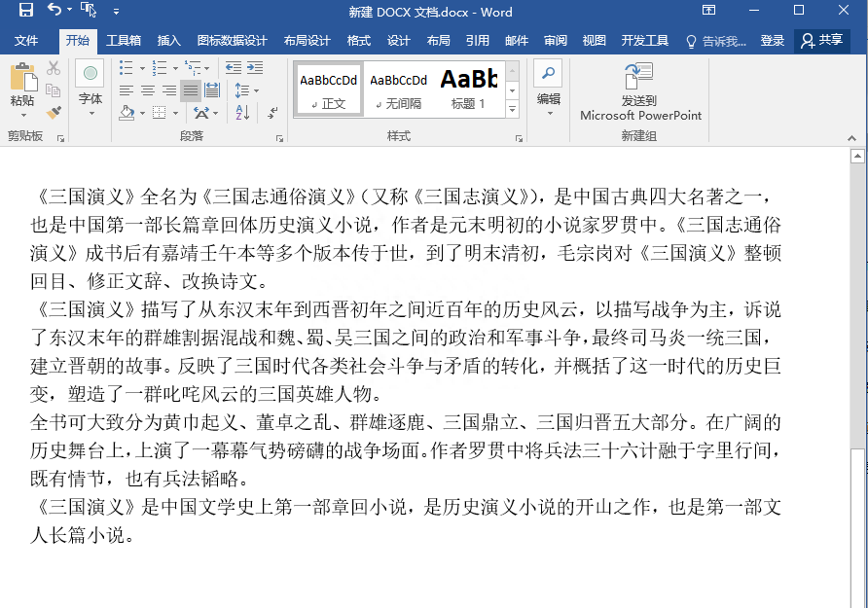868x608 pixels.
Task: Click the Undo icon on the Quick Access toolbar
Action: (x=54, y=10)
